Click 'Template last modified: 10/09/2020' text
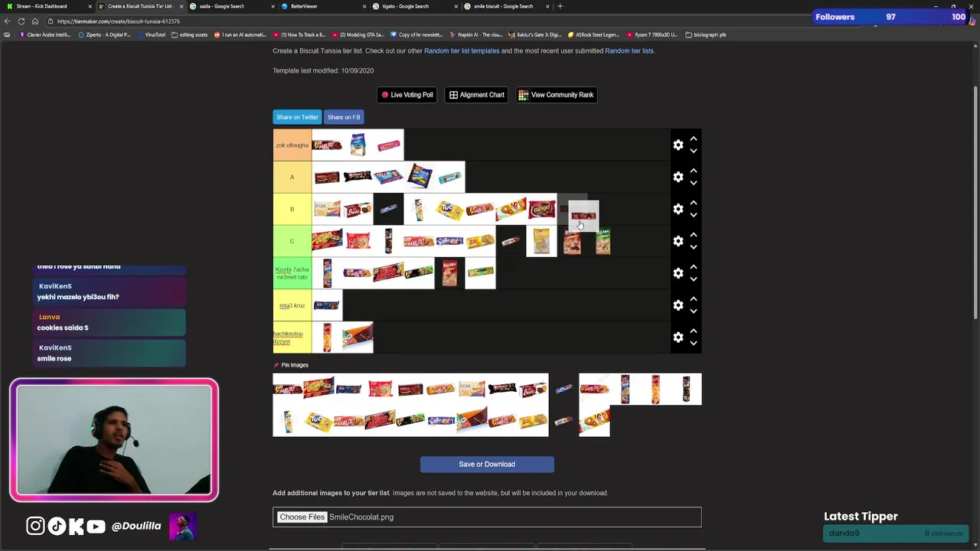Screen dimensions: 980x551 [x=323, y=70]
